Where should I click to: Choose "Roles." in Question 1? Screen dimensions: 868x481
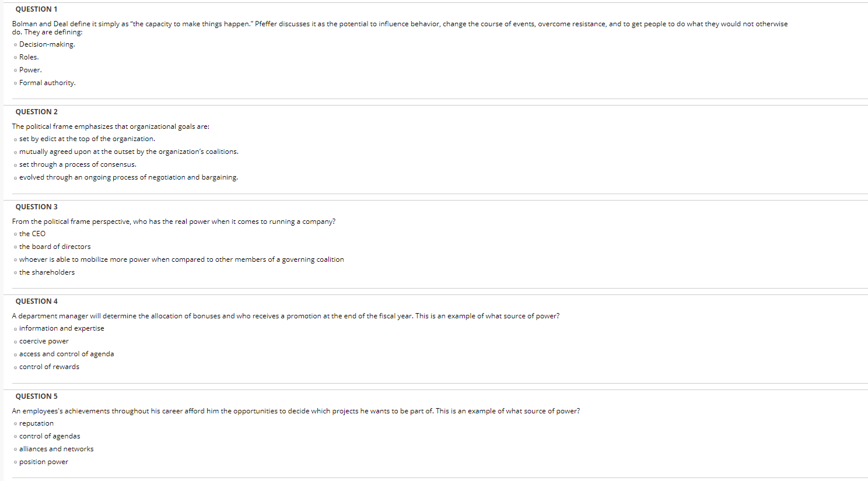point(15,57)
